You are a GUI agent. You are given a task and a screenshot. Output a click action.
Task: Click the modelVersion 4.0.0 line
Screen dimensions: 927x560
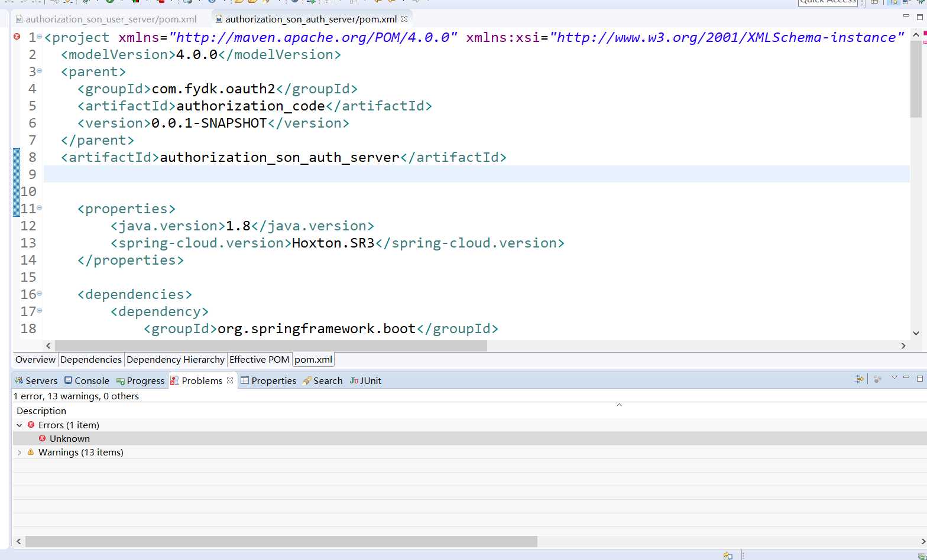201,54
